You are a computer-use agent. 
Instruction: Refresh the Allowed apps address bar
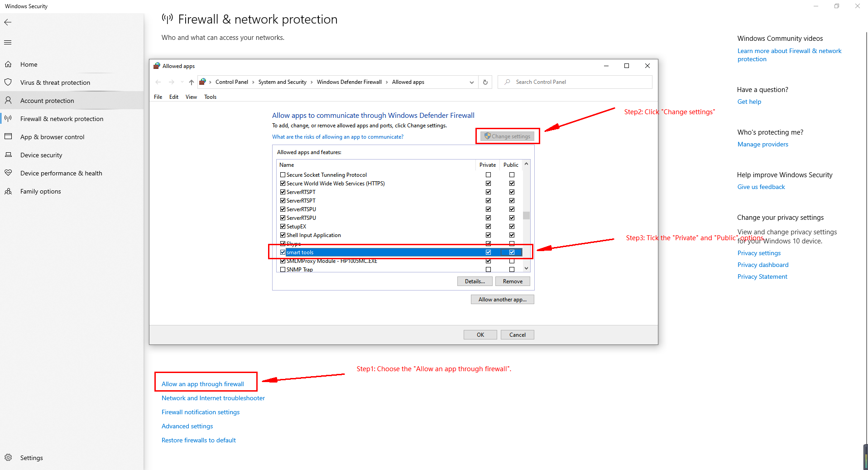(x=485, y=82)
